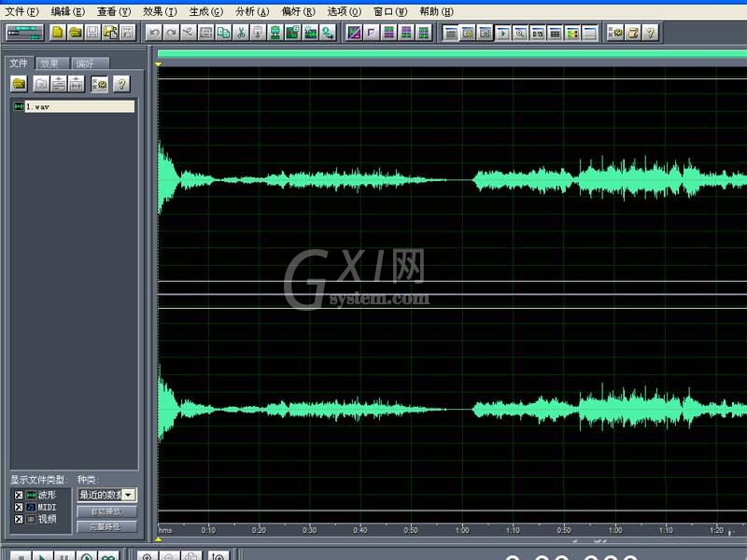The height and width of the screenshot is (560, 747).
Task: Switch to the 偏好 panel tab
Action: [90, 63]
